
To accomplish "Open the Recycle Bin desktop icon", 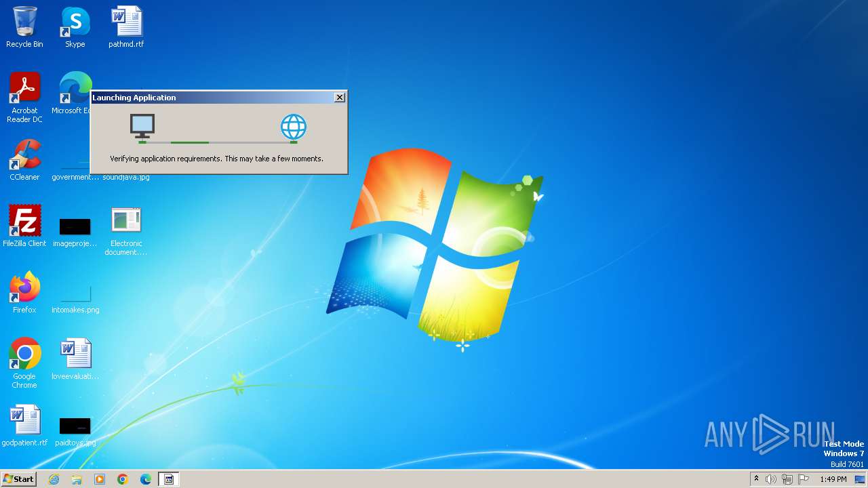I will tap(24, 27).
